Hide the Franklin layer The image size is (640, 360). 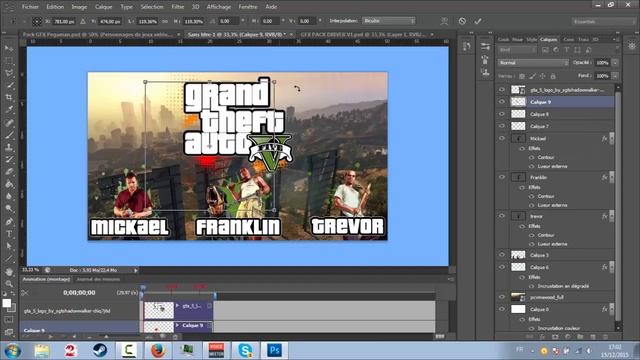pyautogui.click(x=502, y=177)
